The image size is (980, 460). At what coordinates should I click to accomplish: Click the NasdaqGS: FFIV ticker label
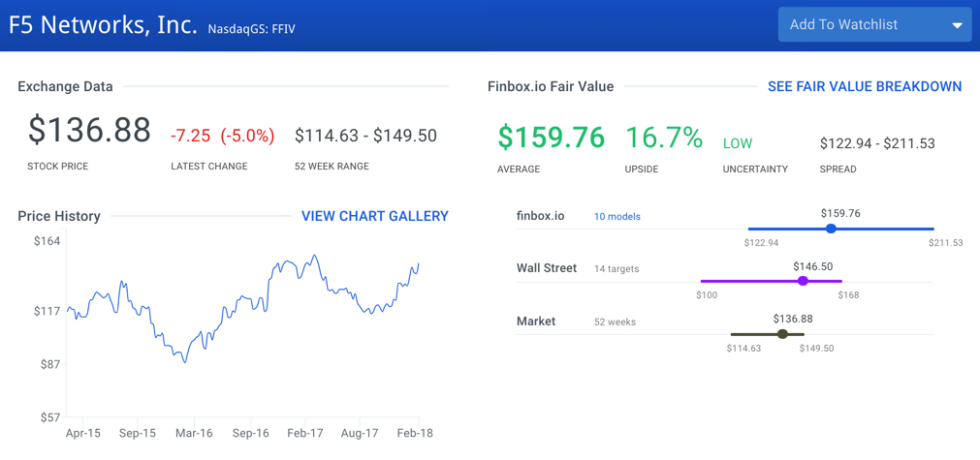pos(252,29)
